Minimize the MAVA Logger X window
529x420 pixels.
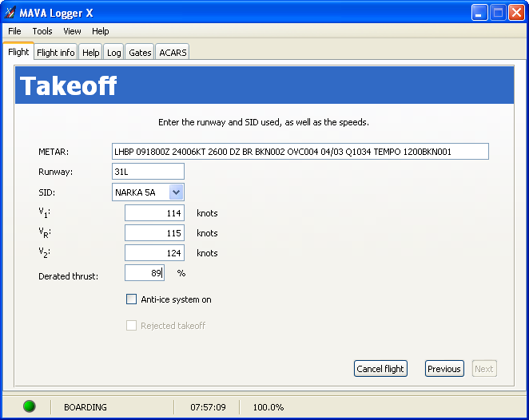click(x=479, y=13)
